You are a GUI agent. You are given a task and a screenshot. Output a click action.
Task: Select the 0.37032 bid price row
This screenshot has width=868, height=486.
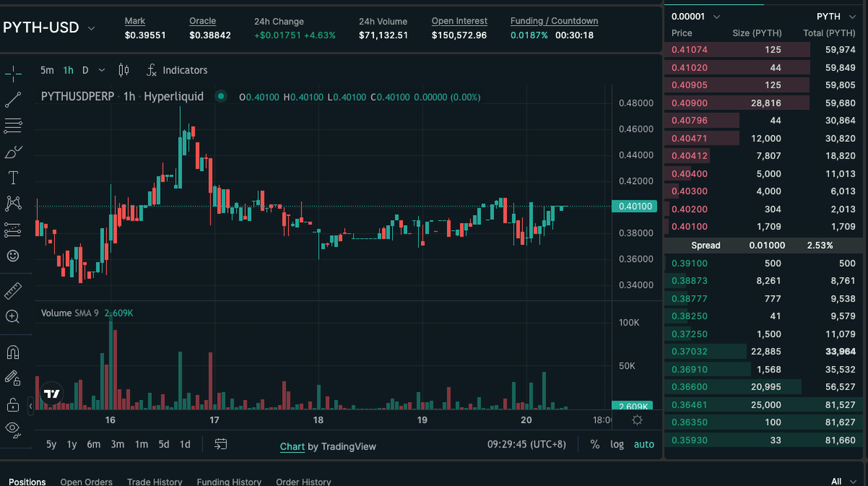coord(764,351)
